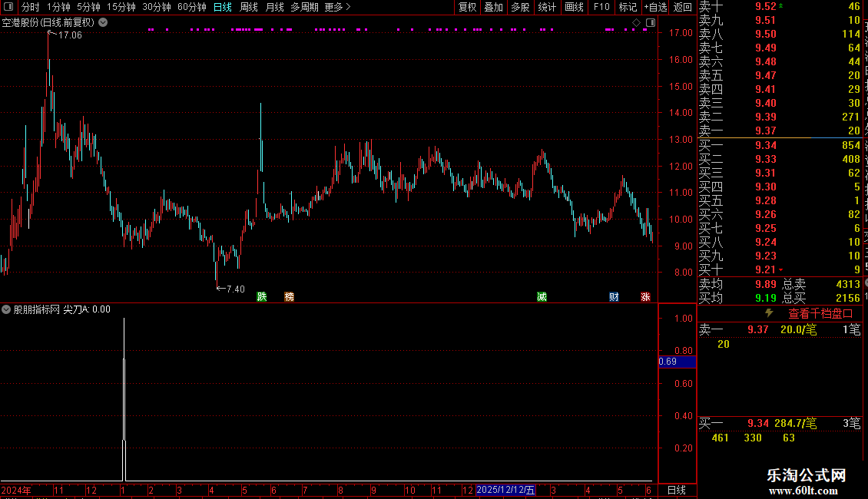The width and height of the screenshot is (868, 499).
Task: Open F10 company info
Action: pyautogui.click(x=601, y=7)
